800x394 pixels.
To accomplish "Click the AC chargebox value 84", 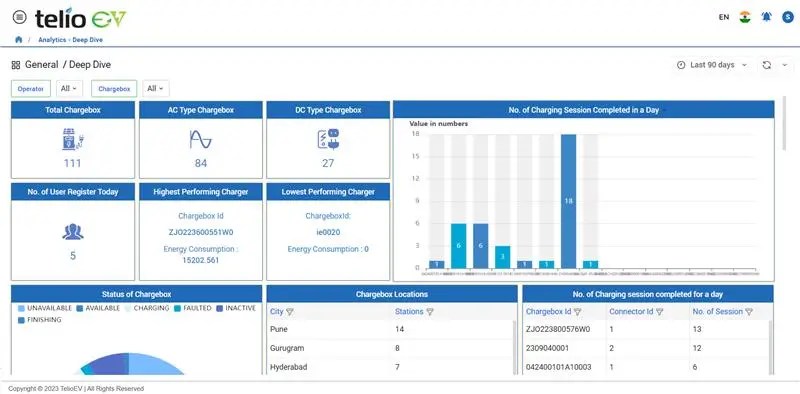I will pyautogui.click(x=201, y=163).
